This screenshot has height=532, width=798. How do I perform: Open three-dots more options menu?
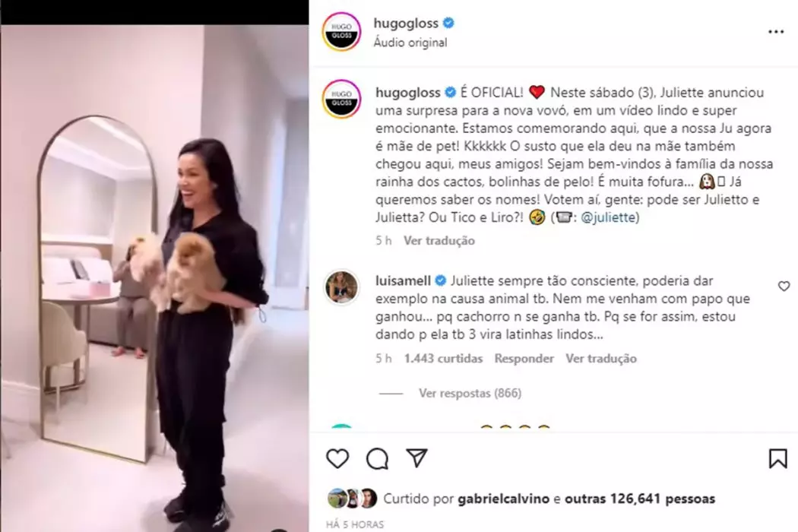[776, 32]
